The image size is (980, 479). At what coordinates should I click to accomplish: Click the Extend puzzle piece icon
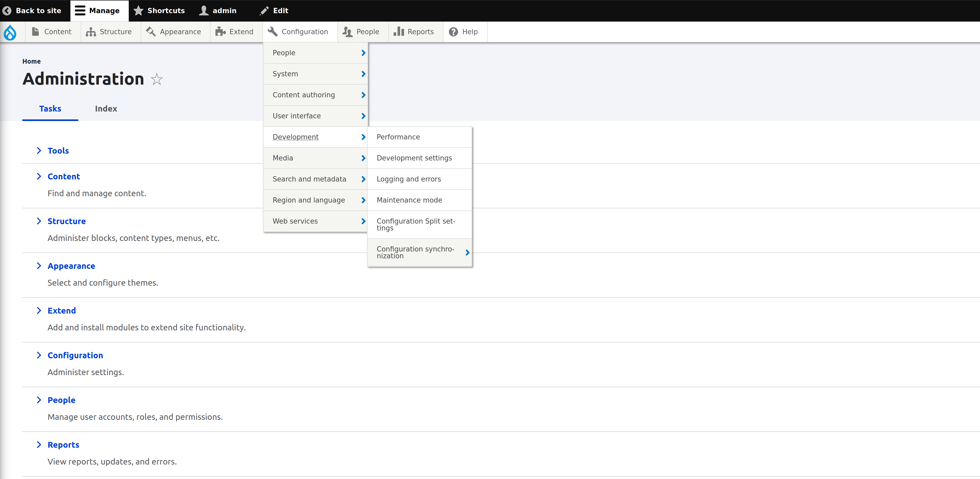tap(220, 32)
